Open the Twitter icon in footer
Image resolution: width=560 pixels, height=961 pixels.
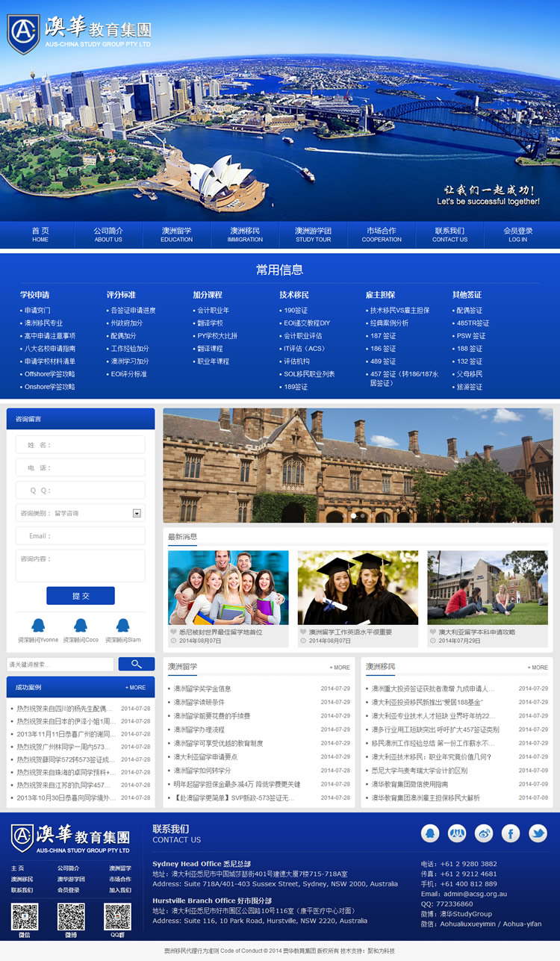[x=538, y=833]
